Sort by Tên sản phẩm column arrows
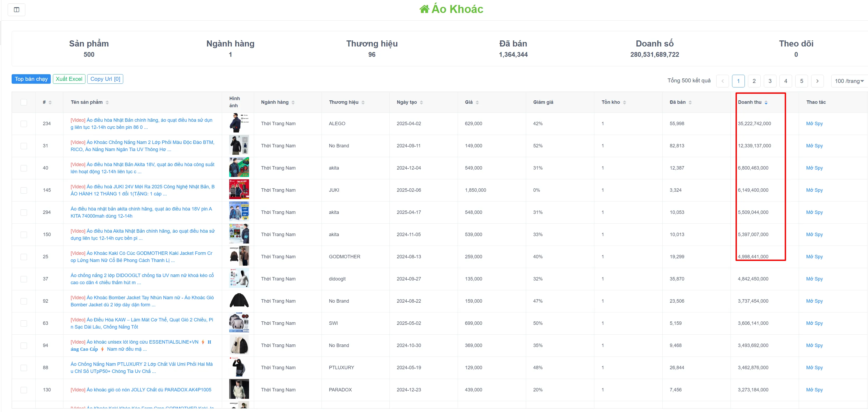868x412 pixels. [x=107, y=102]
